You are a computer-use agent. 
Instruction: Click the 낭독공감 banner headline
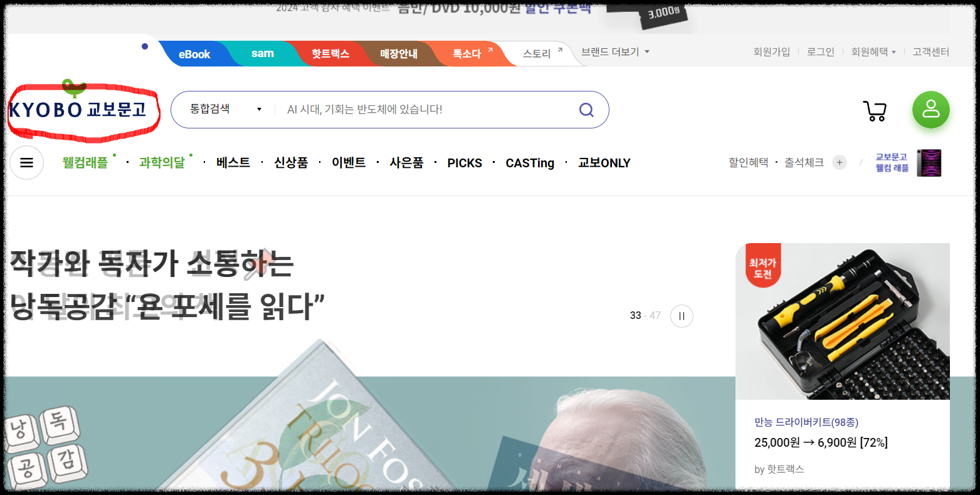click(x=167, y=285)
